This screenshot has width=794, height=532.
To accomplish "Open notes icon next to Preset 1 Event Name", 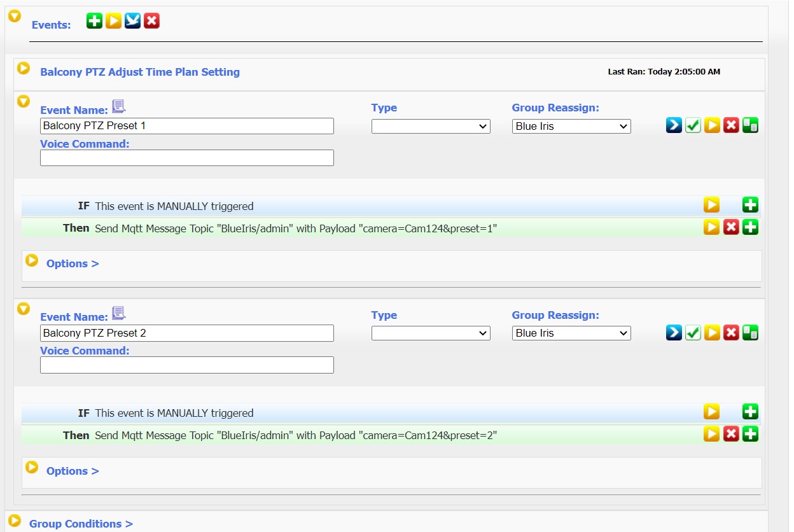I will pyautogui.click(x=118, y=106).
